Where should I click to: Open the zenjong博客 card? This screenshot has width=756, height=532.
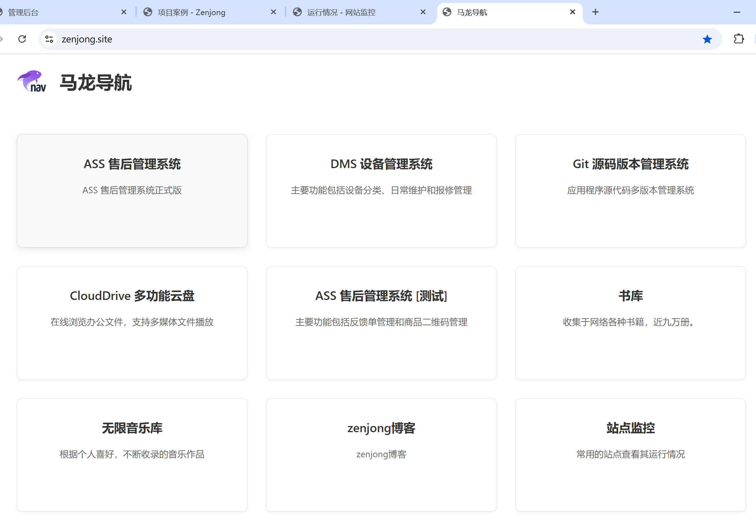(381, 455)
